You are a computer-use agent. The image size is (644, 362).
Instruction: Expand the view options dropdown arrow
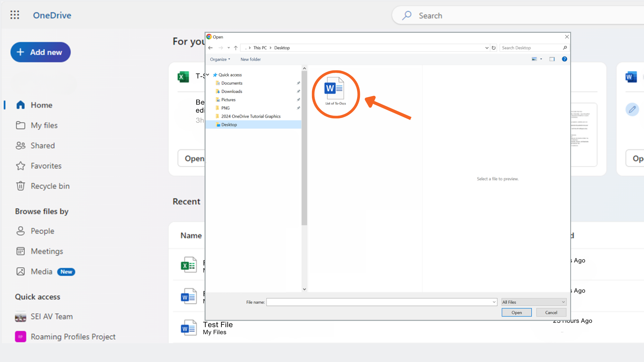tap(541, 59)
